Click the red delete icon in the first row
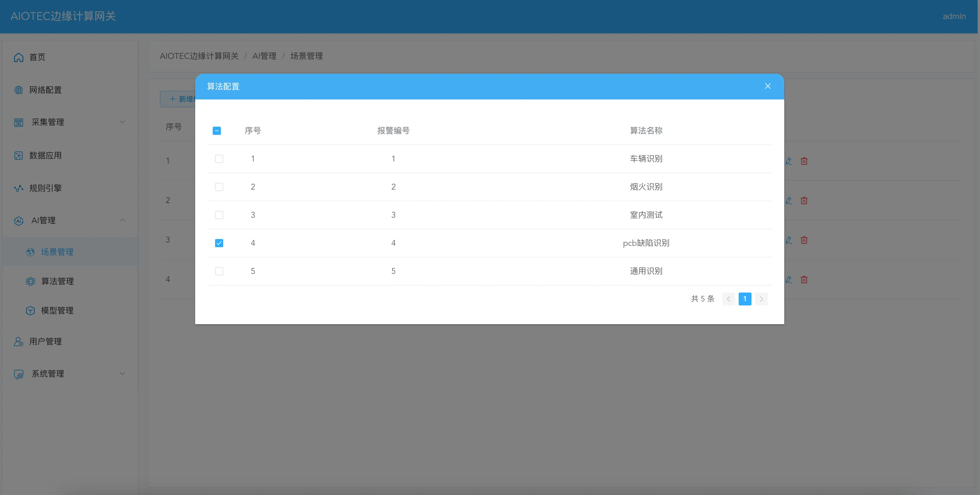The image size is (980, 495). 804,161
